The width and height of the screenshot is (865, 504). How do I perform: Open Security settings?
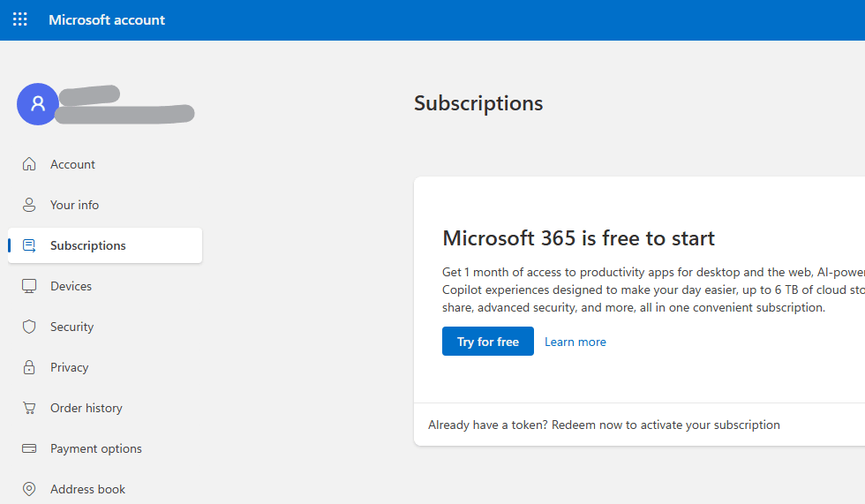(x=71, y=327)
